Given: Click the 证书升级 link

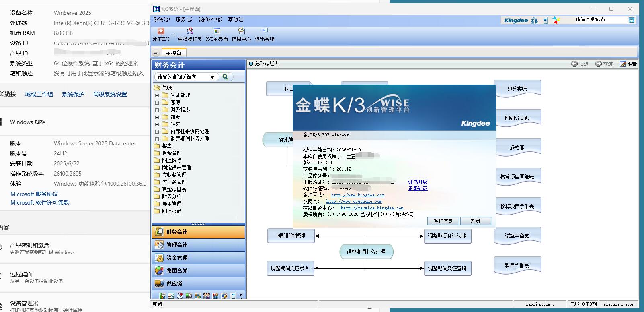Looking at the screenshot, I should (418, 182).
